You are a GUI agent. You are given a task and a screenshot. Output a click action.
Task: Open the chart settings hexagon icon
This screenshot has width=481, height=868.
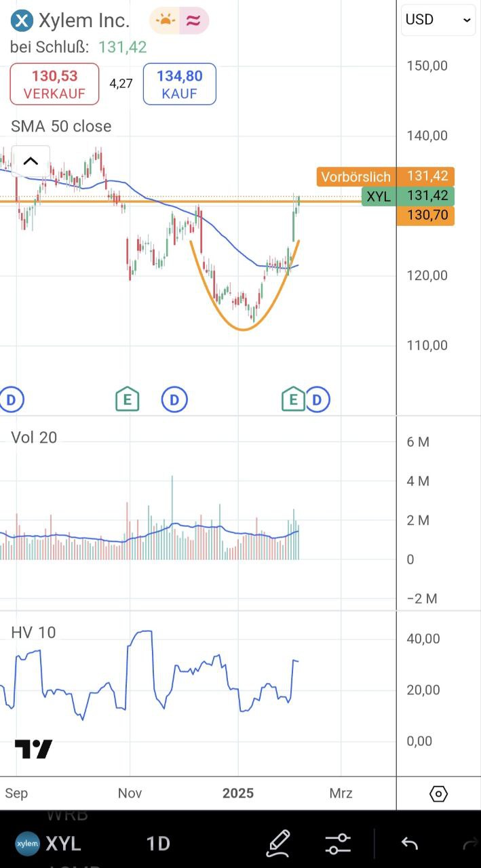pos(439,793)
